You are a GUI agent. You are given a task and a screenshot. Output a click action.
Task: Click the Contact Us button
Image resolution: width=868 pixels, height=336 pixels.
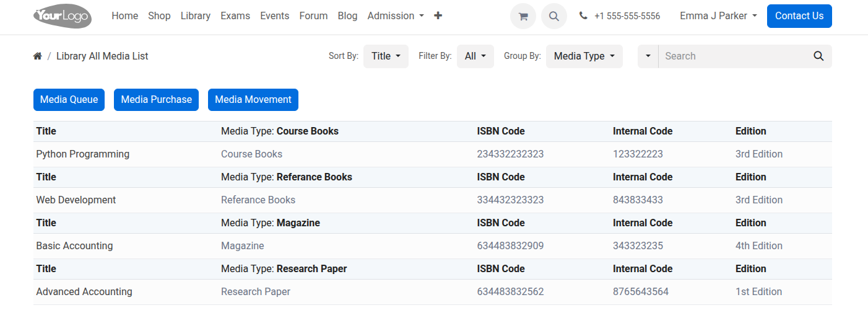pos(799,16)
